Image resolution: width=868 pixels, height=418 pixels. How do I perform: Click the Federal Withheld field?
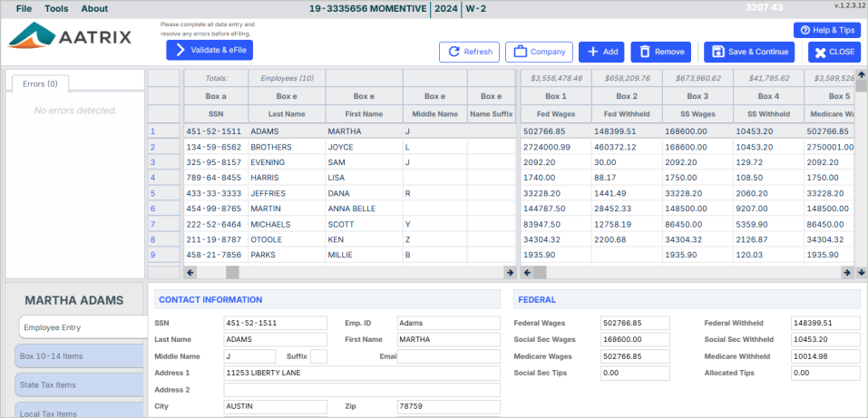pos(824,323)
